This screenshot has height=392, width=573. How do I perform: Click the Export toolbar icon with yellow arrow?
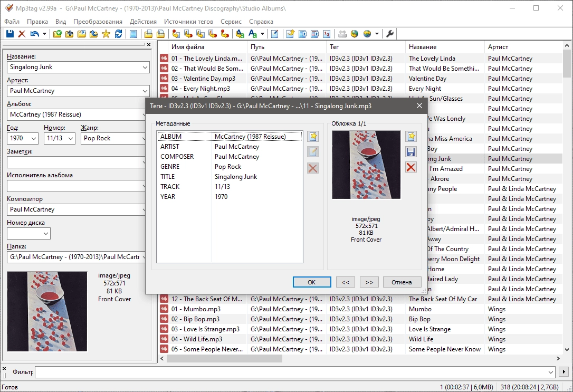(x=291, y=34)
